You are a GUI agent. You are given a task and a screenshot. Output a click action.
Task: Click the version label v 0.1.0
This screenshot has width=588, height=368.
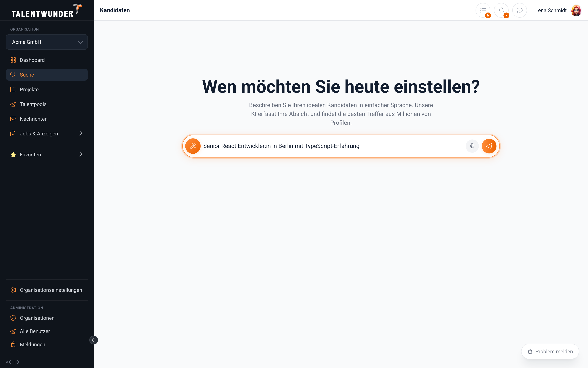(x=12, y=362)
